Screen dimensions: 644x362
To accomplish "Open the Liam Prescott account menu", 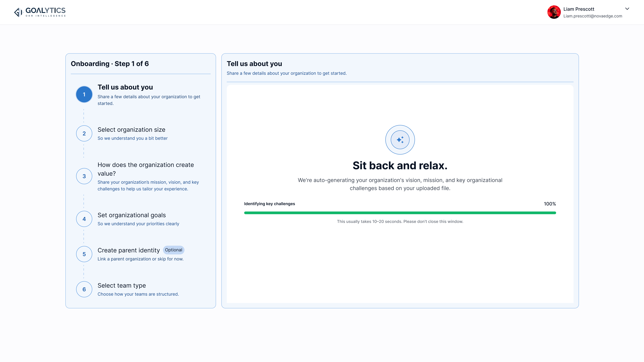I will click(588, 12).
